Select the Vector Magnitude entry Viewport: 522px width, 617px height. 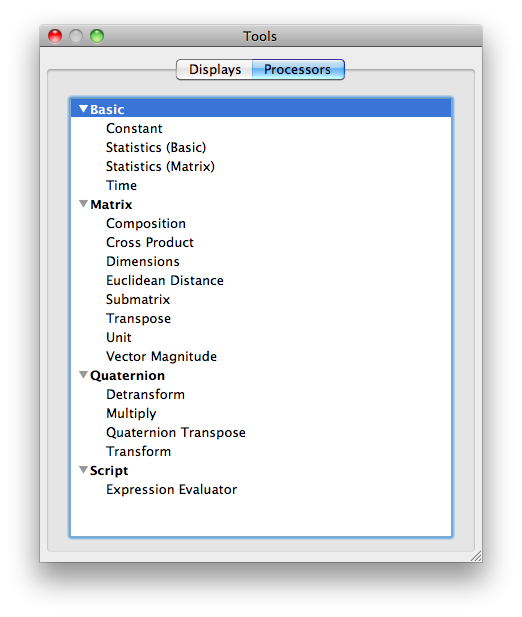[x=161, y=357]
